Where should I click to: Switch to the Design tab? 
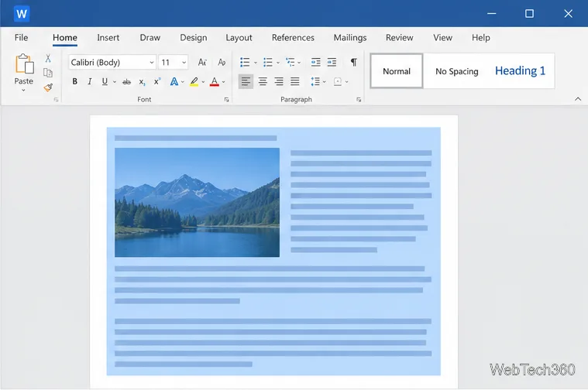(x=194, y=37)
